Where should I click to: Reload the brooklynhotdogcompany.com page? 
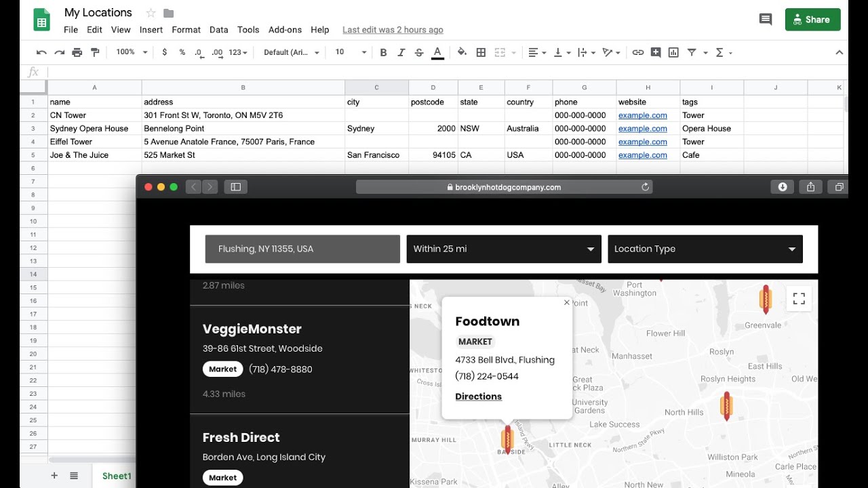point(645,187)
